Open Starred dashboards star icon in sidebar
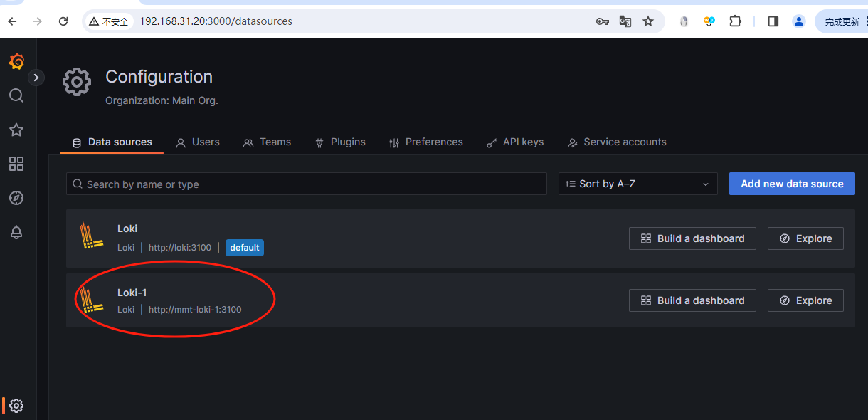This screenshot has height=420, width=868. click(x=16, y=130)
